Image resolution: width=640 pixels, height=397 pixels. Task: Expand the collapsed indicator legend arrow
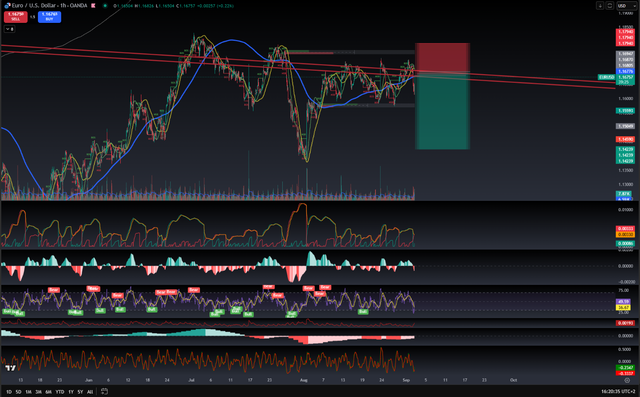[x=9, y=29]
